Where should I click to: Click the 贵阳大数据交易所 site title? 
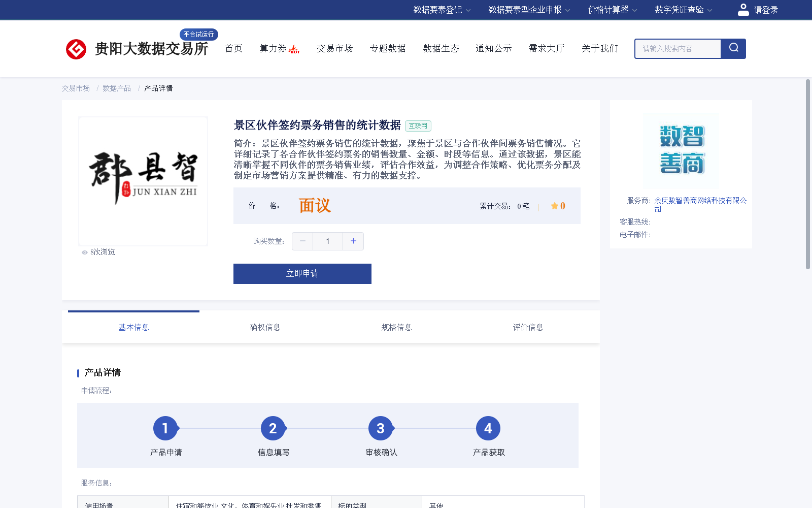(x=151, y=49)
